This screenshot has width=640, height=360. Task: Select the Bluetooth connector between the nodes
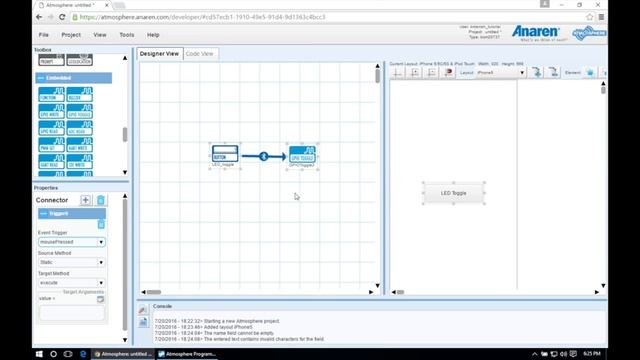click(x=264, y=156)
